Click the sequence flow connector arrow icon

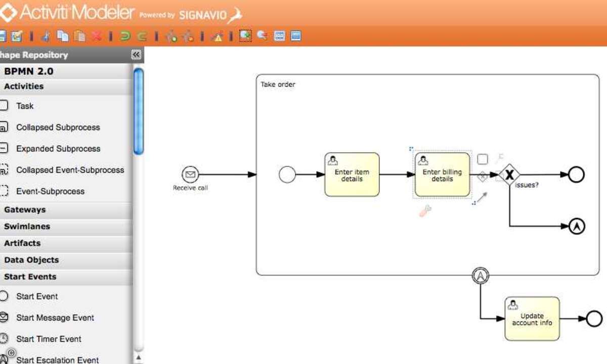482,198
